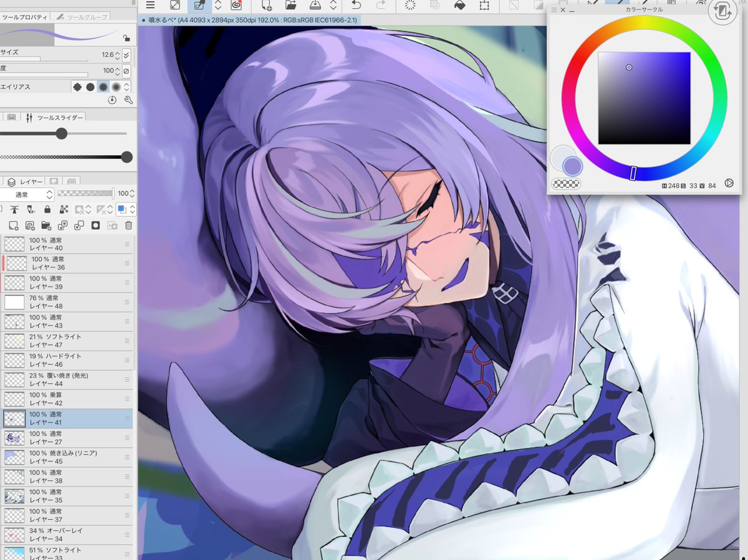Click the fit-to-screen diagonal arrow icon

coord(175,6)
